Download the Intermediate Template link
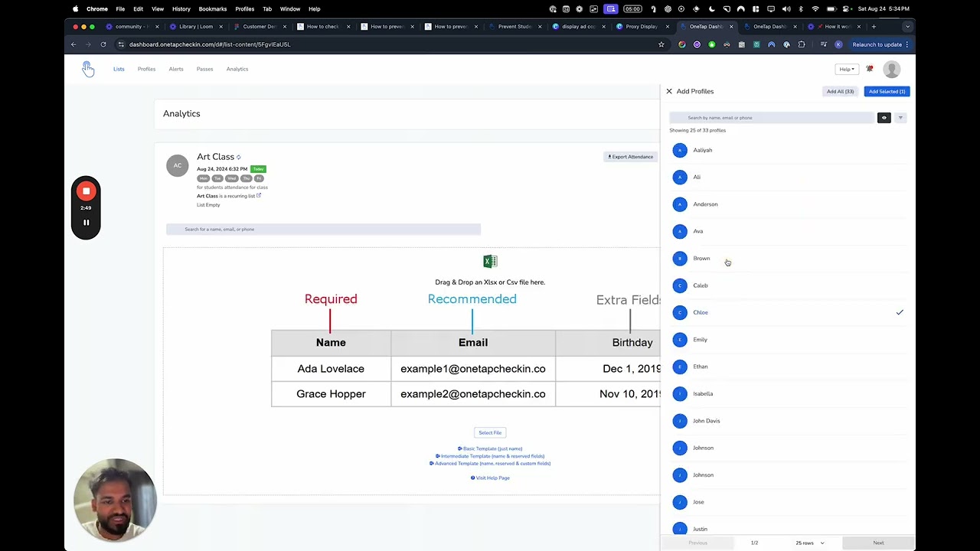The image size is (980, 551). click(490, 456)
